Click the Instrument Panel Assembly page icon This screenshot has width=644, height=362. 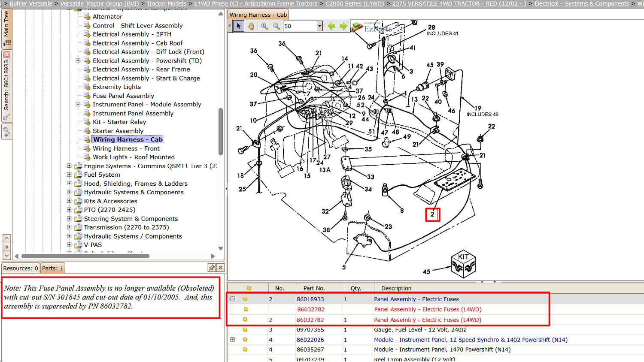87,113
